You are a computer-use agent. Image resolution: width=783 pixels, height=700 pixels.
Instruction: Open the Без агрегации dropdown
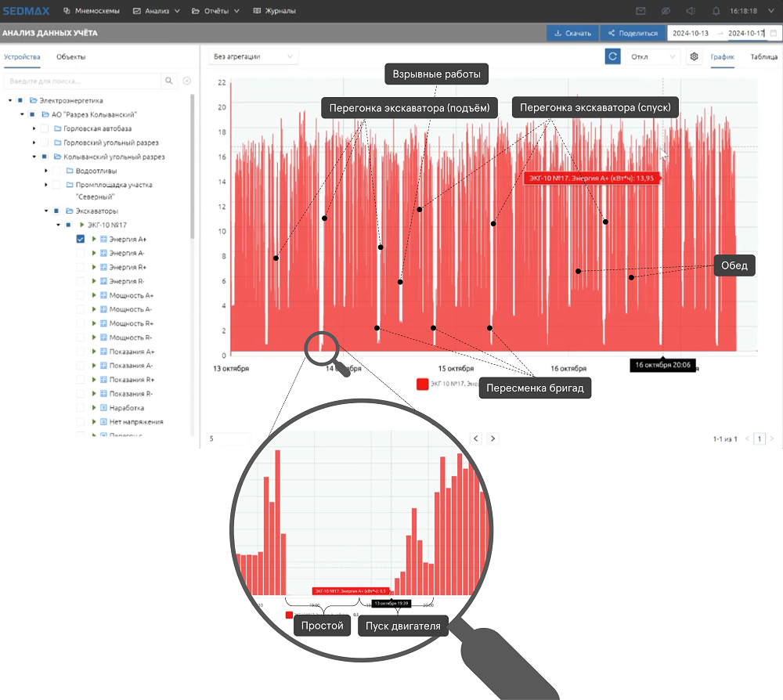point(253,56)
